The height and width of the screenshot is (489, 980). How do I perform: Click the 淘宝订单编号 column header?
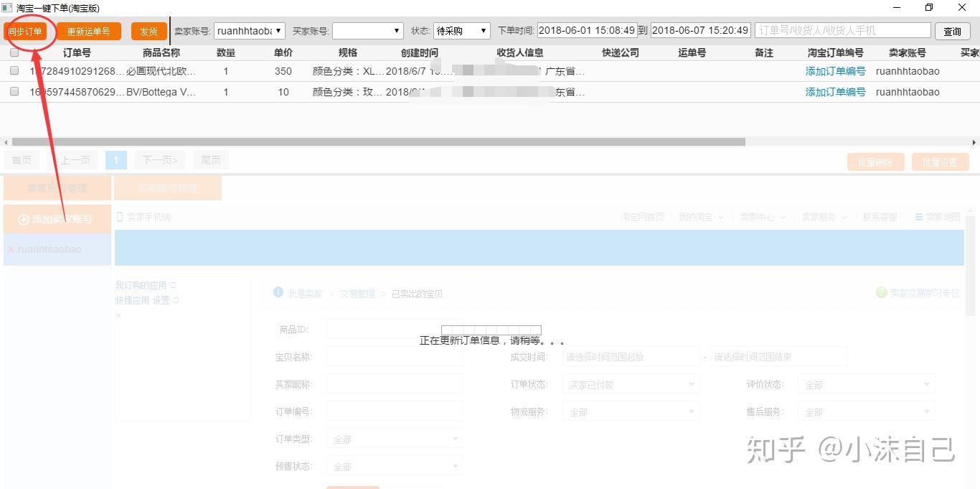[x=835, y=52]
